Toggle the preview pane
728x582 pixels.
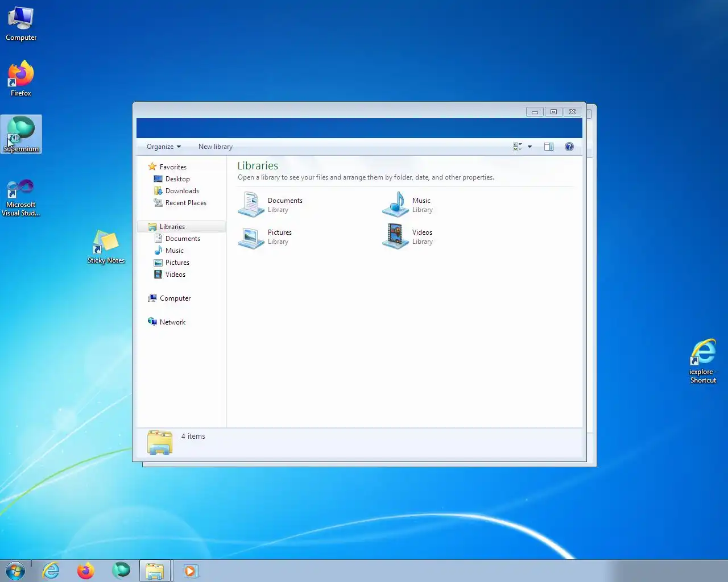tap(549, 147)
